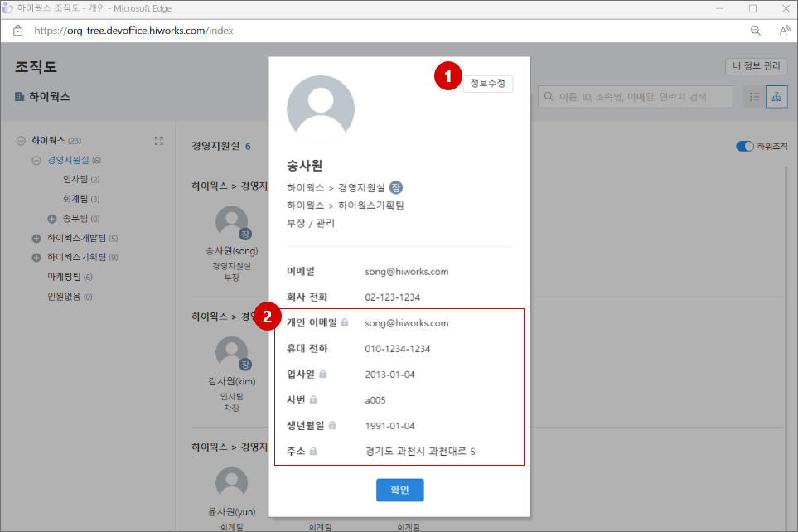Click the expand-all icon in tree panel

[159, 141]
